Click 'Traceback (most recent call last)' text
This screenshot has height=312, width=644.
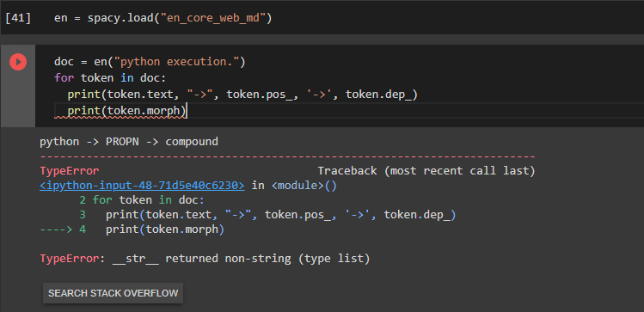pyautogui.click(x=426, y=171)
